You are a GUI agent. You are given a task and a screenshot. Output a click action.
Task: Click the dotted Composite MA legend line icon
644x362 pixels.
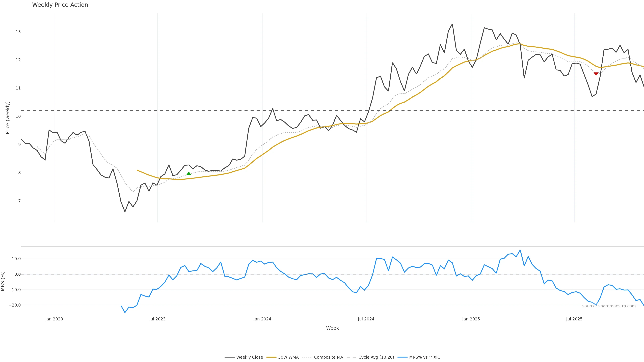[x=307, y=357]
